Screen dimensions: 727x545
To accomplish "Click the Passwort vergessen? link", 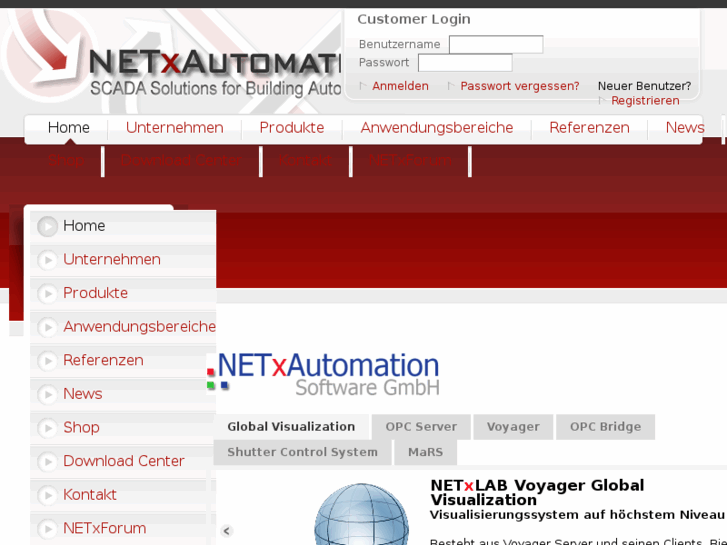I will tap(520, 86).
